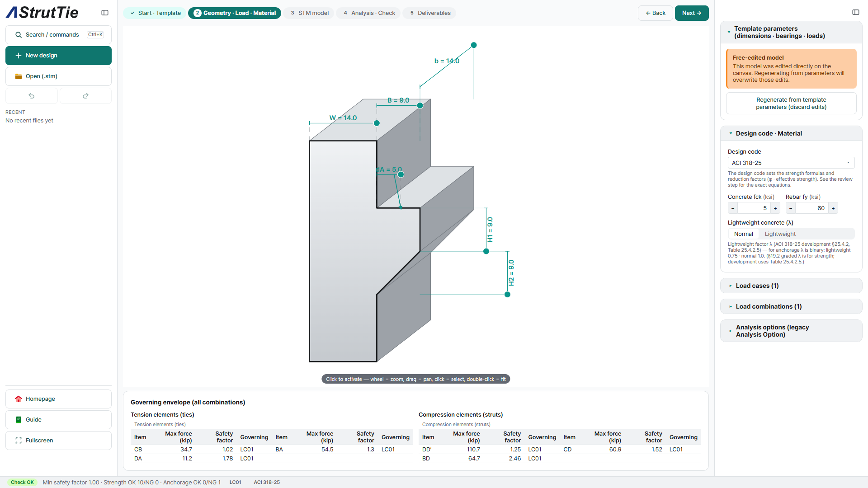Start a New design

pos(58,56)
